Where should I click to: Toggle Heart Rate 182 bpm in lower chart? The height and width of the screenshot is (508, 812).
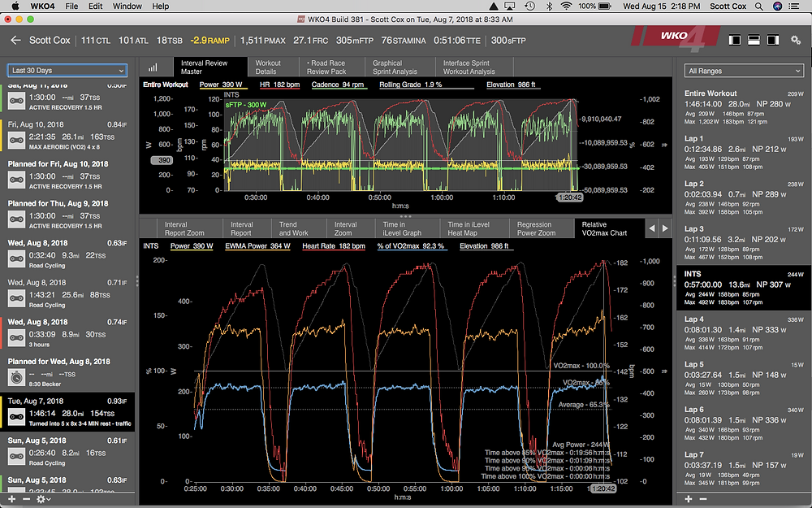tap(334, 246)
